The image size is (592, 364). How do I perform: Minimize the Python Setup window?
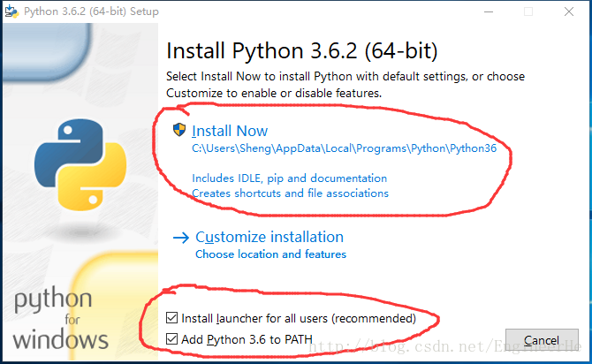tap(489, 11)
